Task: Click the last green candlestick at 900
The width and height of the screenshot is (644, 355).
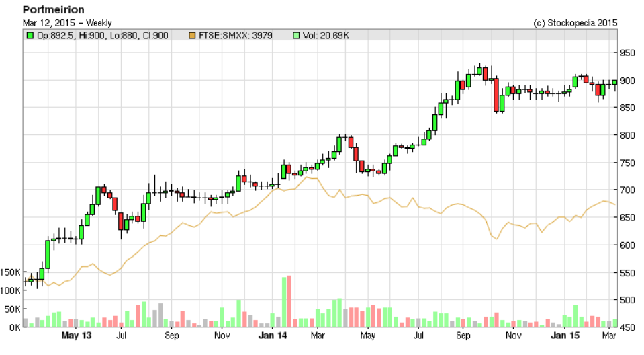Action: 614,82
